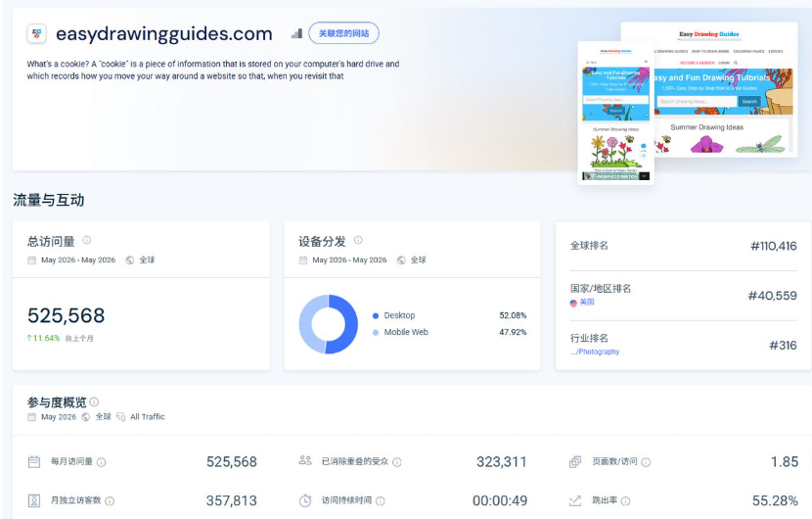Click the Mobile Web legend dot
Image resolution: width=812 pixels, height=519 pixels.
(376, 332)
